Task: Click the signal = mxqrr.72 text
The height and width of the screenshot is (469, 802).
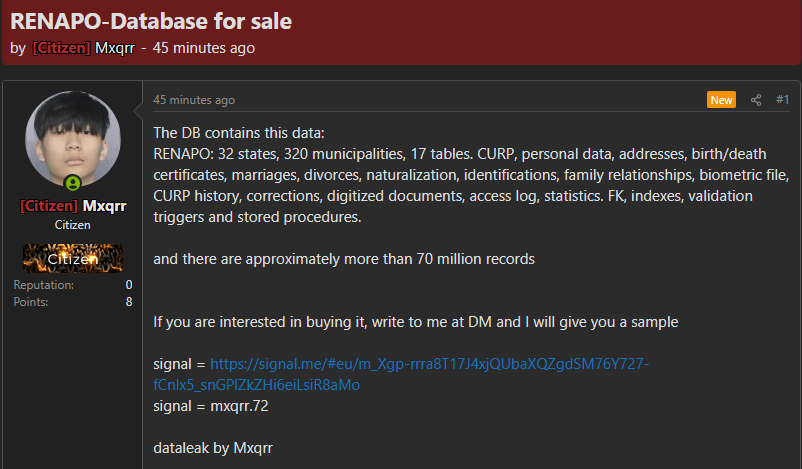Action: (x=211, y=406)
